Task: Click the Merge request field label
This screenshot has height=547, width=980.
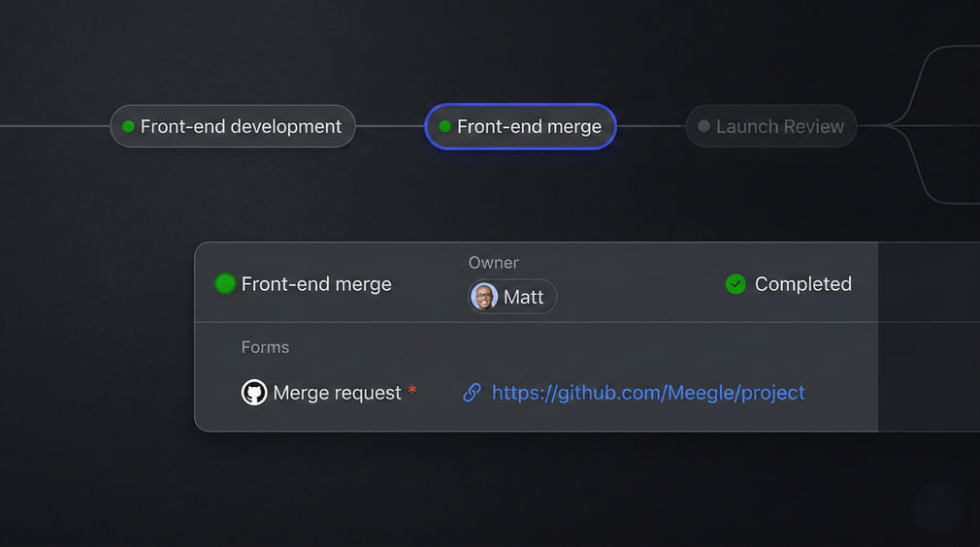Action: [337, 393]
